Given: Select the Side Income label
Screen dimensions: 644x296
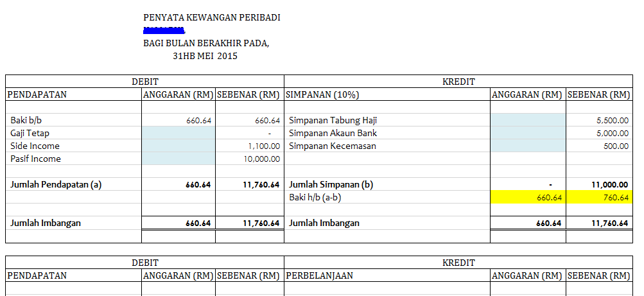Looking at the screenshot, I should pos(35,146).
